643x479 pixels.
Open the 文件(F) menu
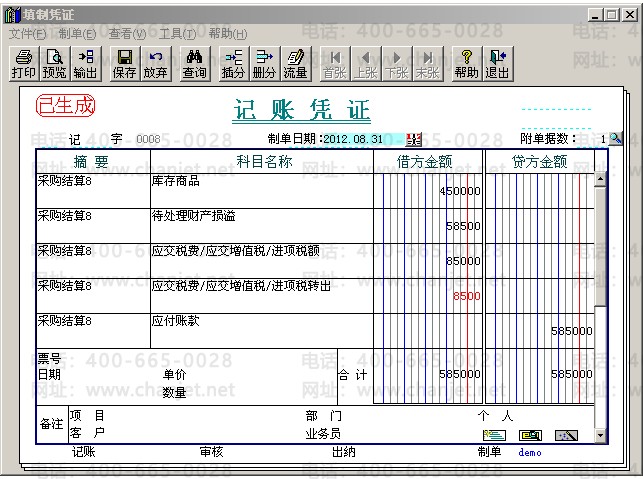[x=27, y=34]
